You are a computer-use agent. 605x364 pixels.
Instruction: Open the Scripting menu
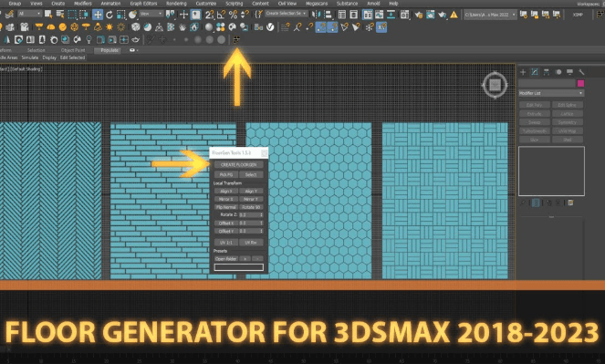[235, 4]
